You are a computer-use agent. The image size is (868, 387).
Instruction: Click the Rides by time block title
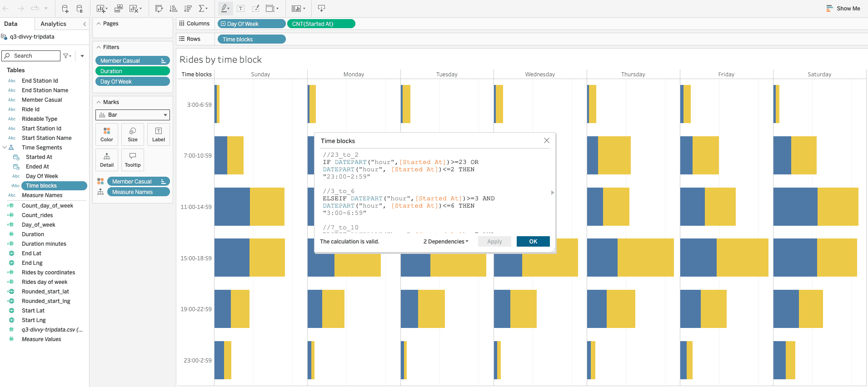[x=221, y=60]
